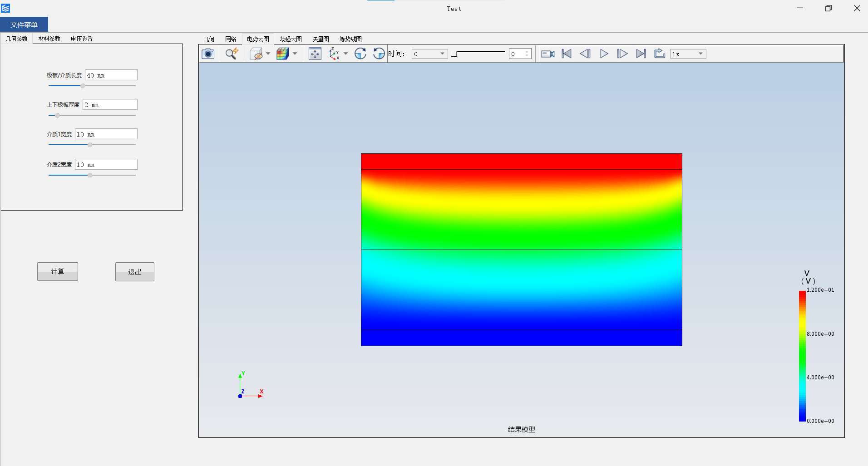Click the 结果模型 label below the plot
This screenshot has width=868, height=466.
coord(522,429)
